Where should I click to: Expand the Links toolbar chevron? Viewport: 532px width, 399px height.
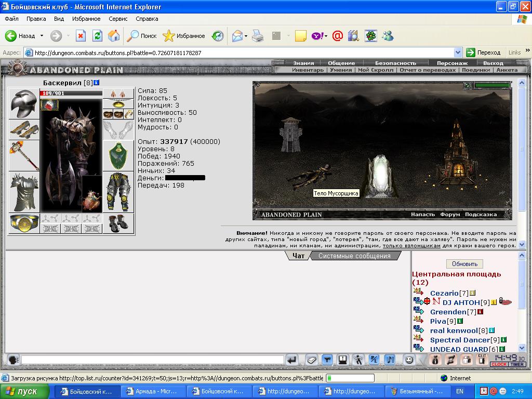pyautogui.click(x=528, y=50)
